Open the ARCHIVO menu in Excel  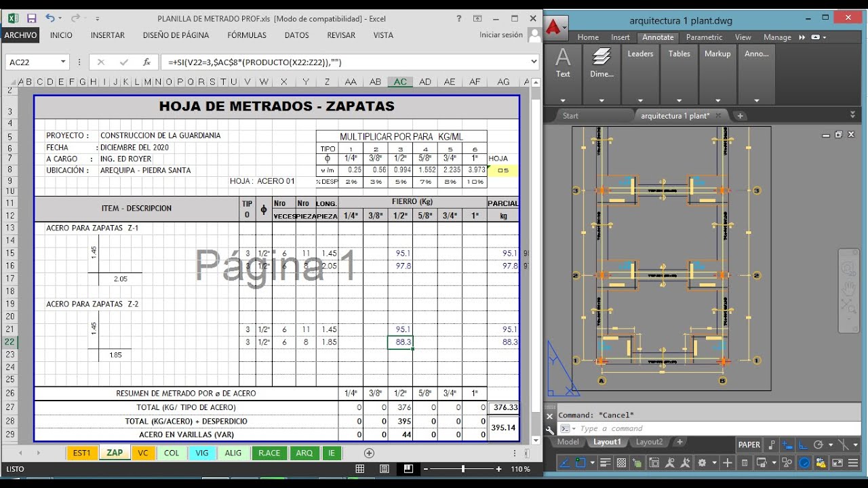pyautogui.click(x=20, y=35)
